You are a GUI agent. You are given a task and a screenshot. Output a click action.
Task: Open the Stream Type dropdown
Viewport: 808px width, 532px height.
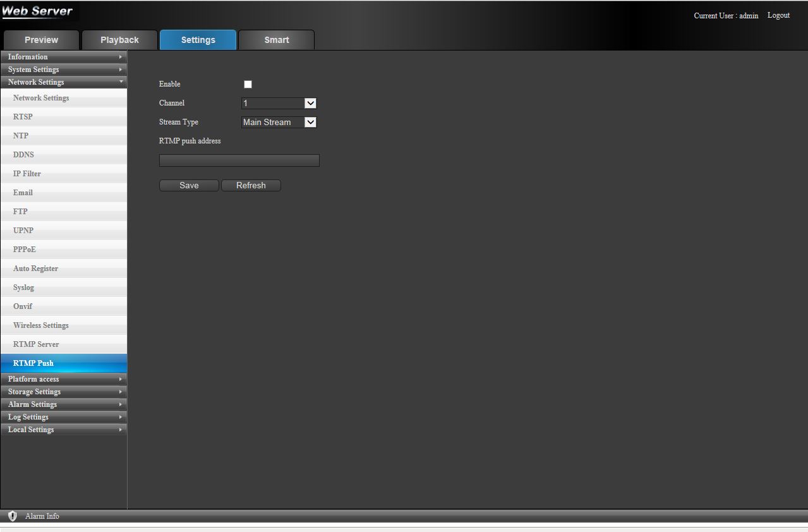pos(279,123)
